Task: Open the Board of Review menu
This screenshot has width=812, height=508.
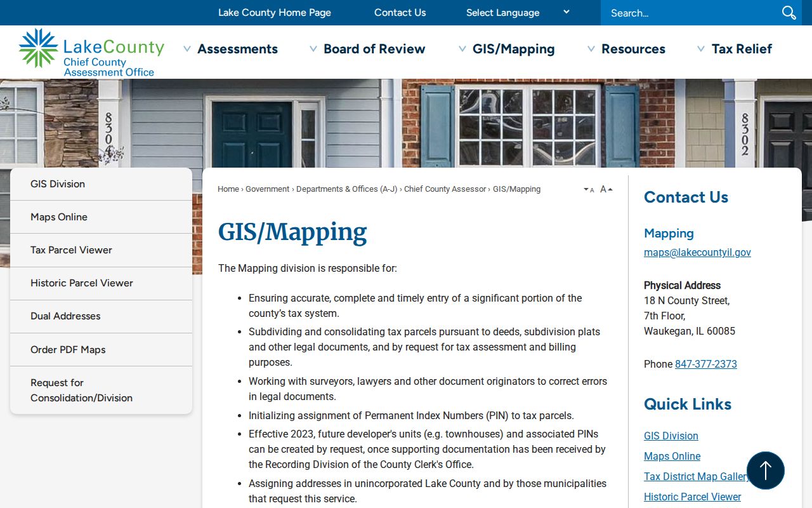Action: click(x=374, y=49)
